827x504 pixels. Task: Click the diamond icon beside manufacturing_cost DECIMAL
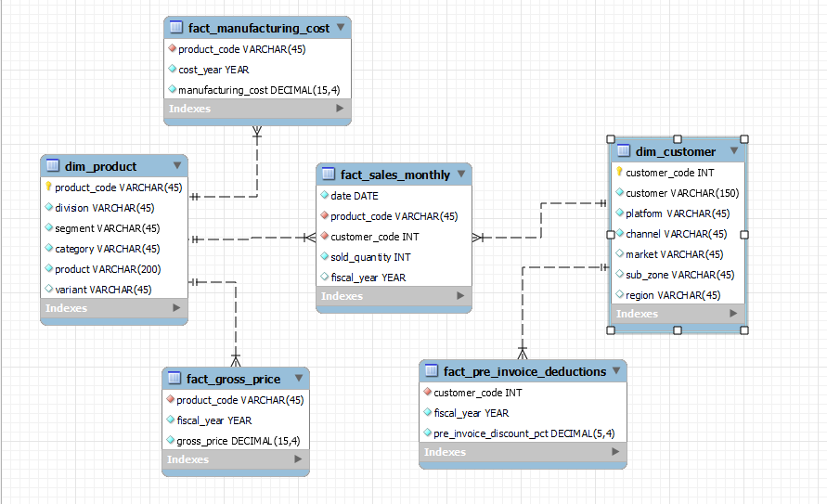172,90
